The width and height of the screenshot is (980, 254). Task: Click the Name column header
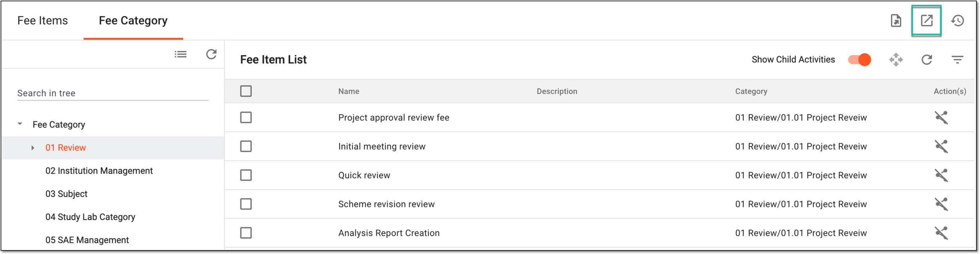pos(349,91)
